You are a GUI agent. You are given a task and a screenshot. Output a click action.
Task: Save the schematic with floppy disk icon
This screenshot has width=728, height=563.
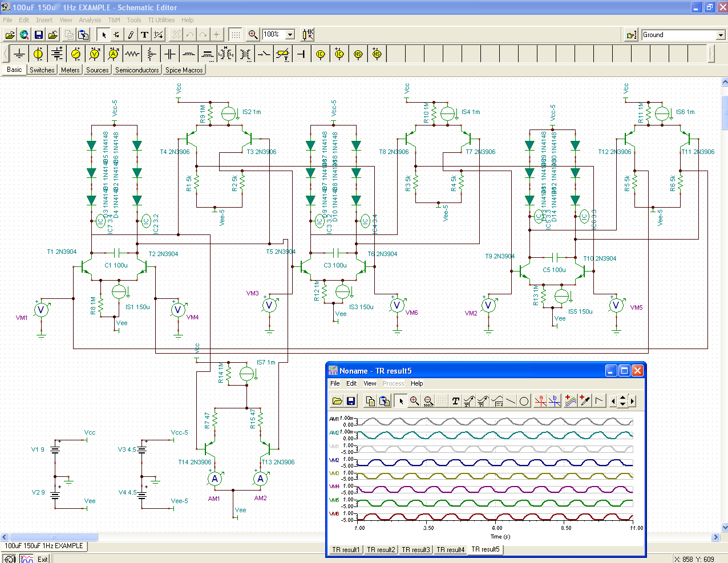point(38,35)
